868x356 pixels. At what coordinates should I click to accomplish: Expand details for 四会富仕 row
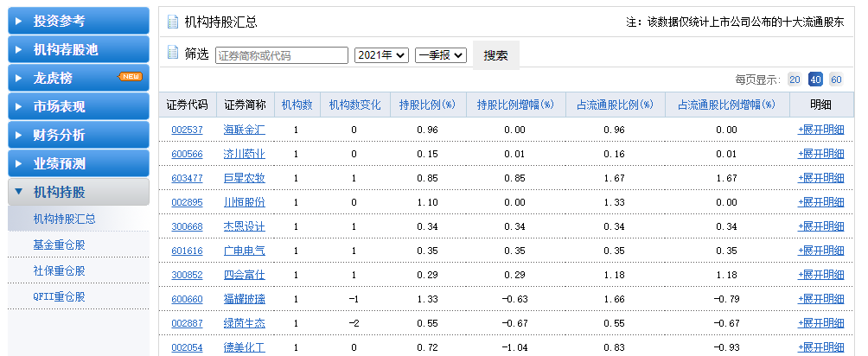[x=821, y=275]
